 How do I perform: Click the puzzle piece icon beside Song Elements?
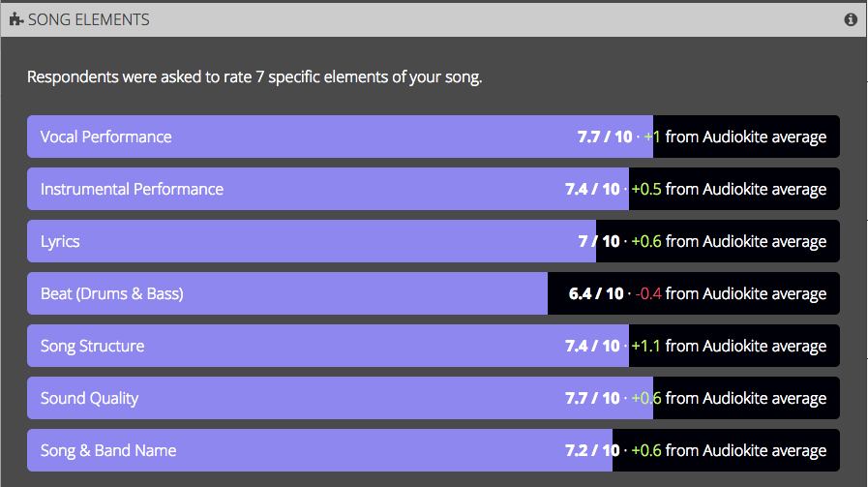point(16,20)
